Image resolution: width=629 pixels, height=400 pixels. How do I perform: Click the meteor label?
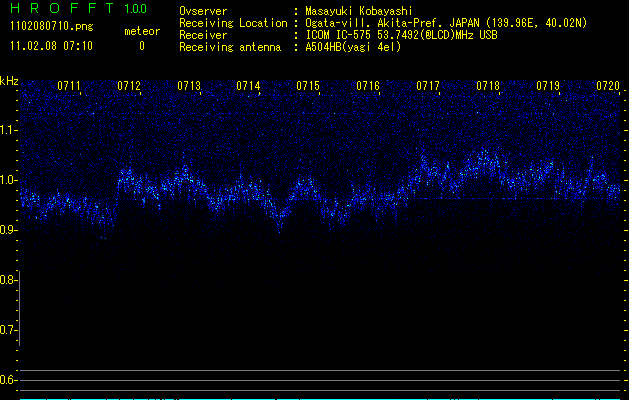pos(141,31)
